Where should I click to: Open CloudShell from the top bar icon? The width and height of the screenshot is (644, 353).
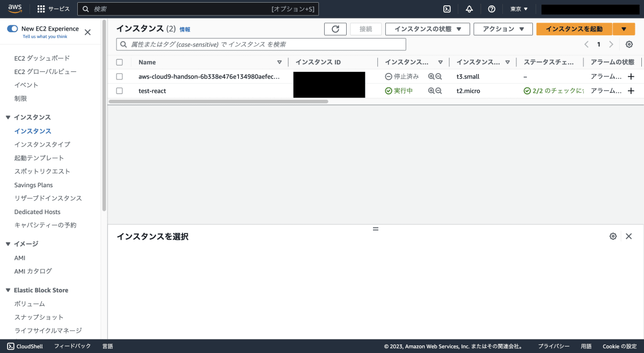(x=447, y=9)
